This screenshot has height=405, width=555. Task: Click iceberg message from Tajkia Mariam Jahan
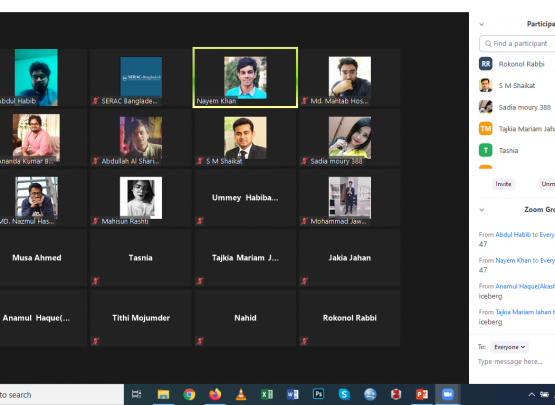490,322
